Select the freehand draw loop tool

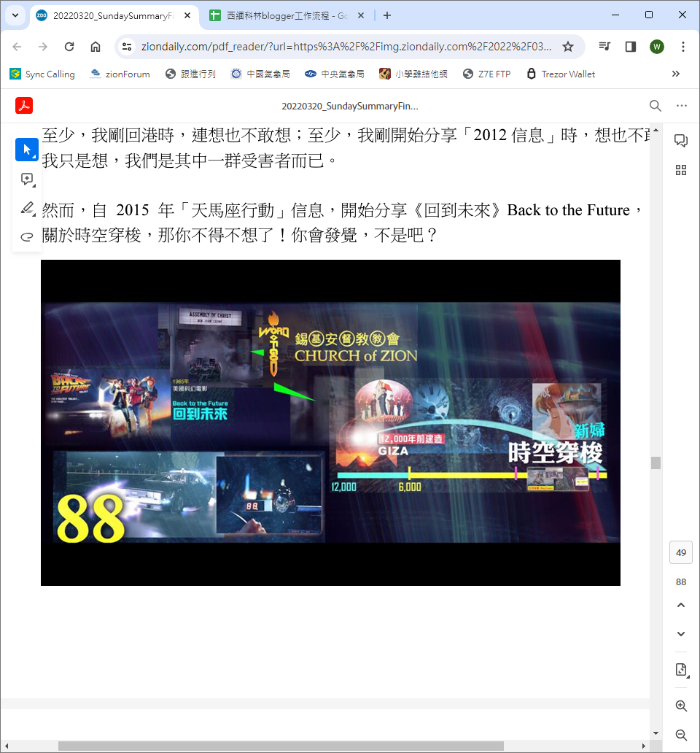(28, 236)
